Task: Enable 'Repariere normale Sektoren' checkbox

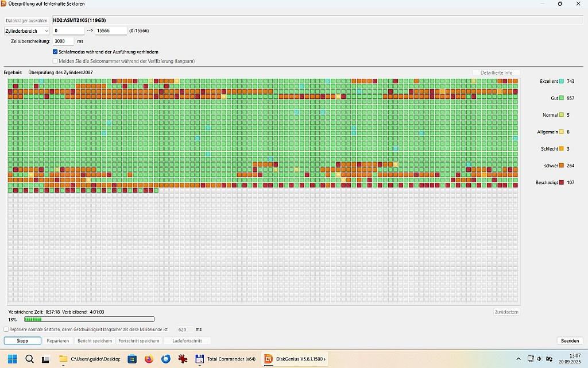Action: click(6, 329)
